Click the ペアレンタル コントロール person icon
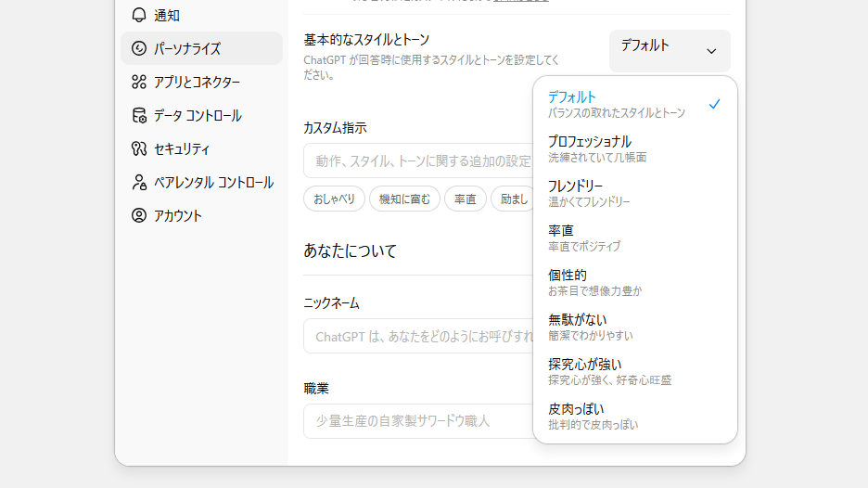Image resolution: width=868 pixels, height=488 pixels. point(139,182)
